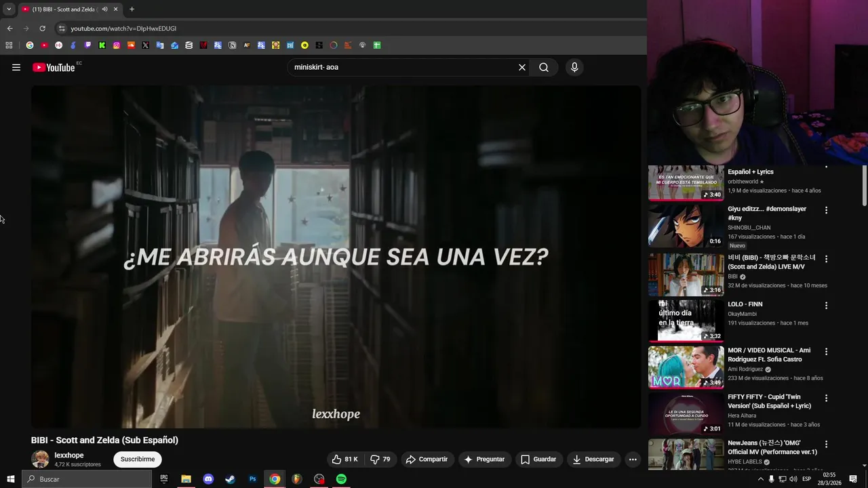This screenshot has height=488, width=868.
Task: Open SHINOBU__CHAN channel name
Action: pos(749,228)
